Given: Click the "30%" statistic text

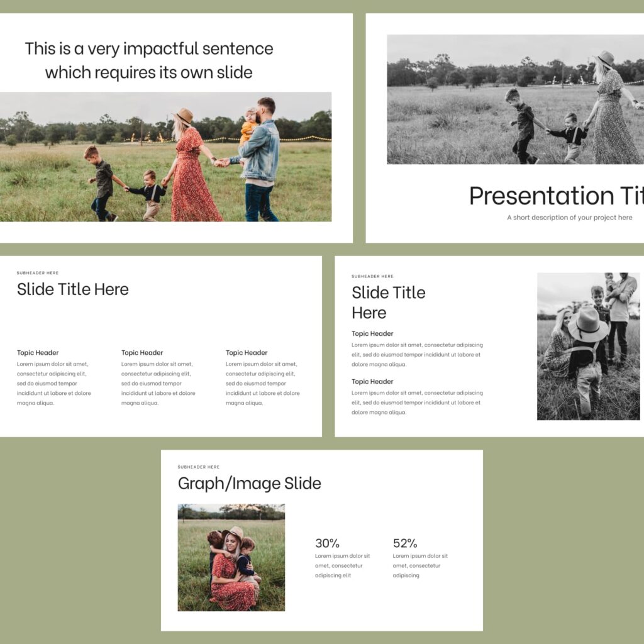Looking at the screenshot, I should tap(326, 543).
